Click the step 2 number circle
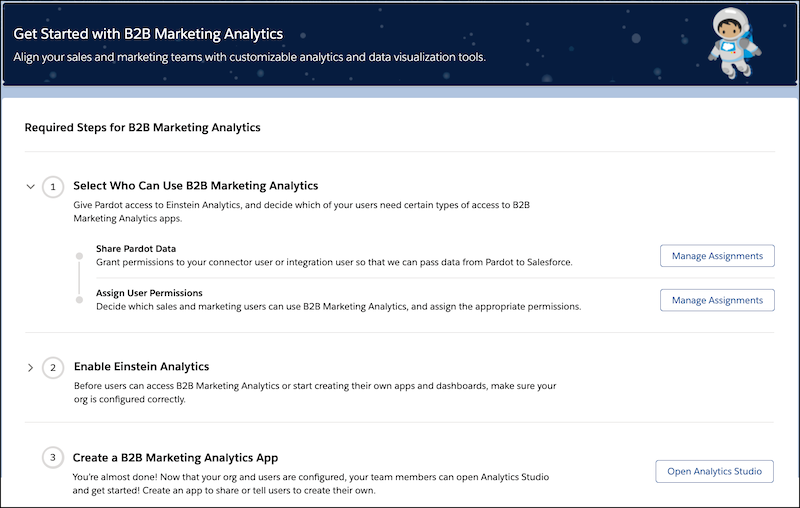This screenshot has height=508, width=800. coord(53,368)
